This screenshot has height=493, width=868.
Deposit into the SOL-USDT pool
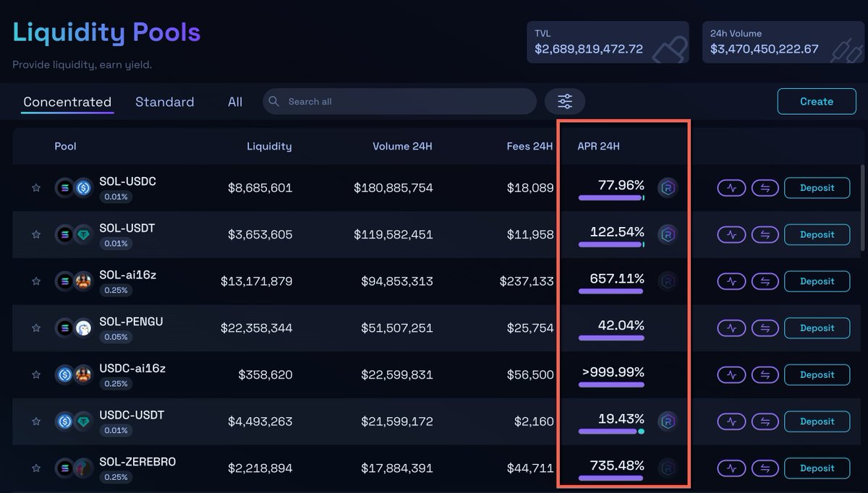(817, 235)
